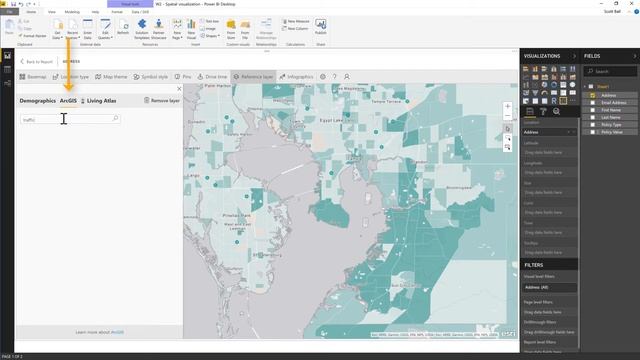Open the Basemap tool
This screenshot has height=360, width=640.
pyautogui.click(x=33, y=77)
